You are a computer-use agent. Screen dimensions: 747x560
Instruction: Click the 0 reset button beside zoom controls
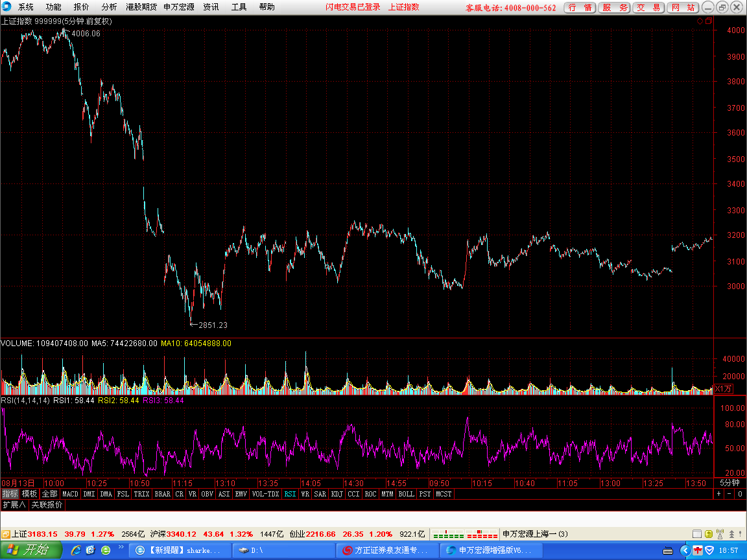740,494
